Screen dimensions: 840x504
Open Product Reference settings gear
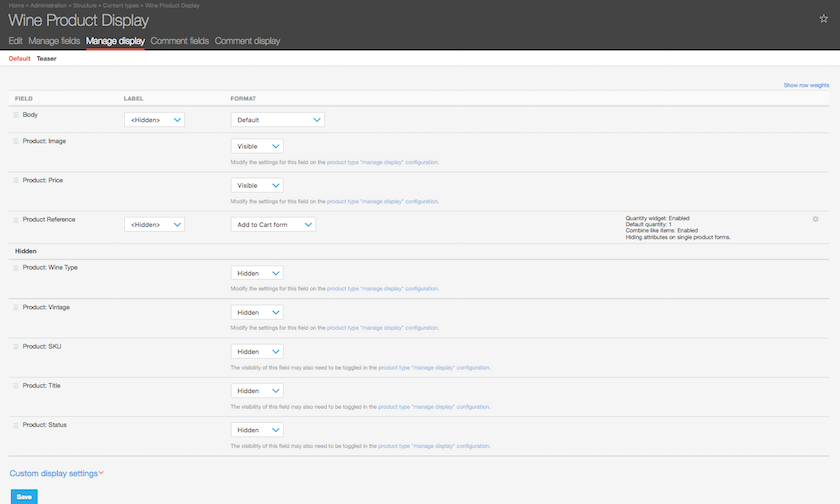pyautogui.click(x=816, y=219)
